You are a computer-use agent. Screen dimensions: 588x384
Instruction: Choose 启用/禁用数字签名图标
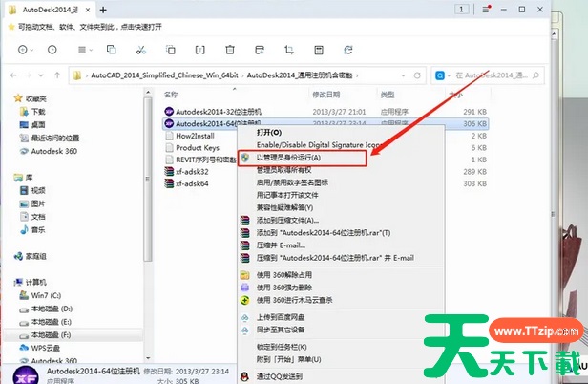point(292,182)
